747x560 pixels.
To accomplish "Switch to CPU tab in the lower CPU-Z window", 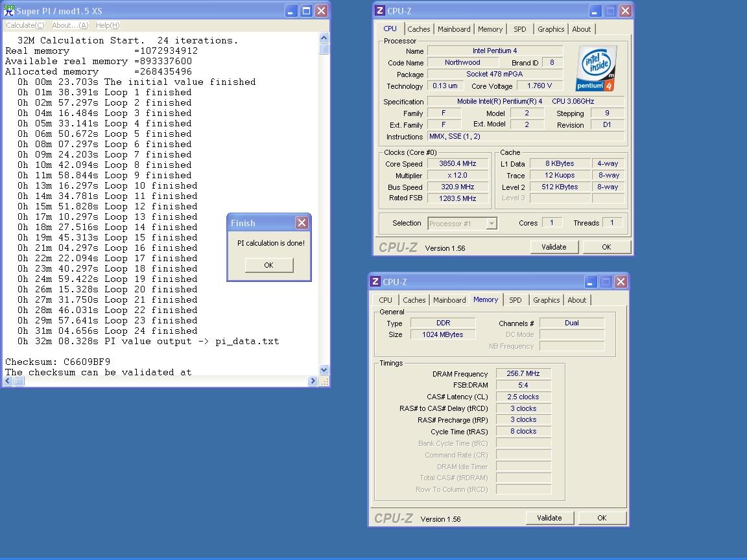I will pyautogui.click(x=385, y=300).
